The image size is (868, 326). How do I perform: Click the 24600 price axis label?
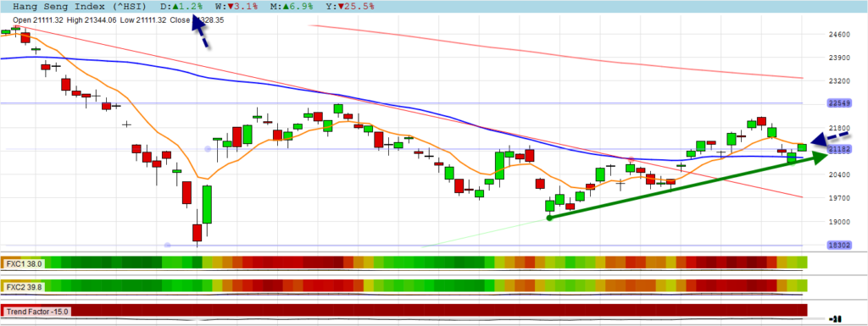839,34
